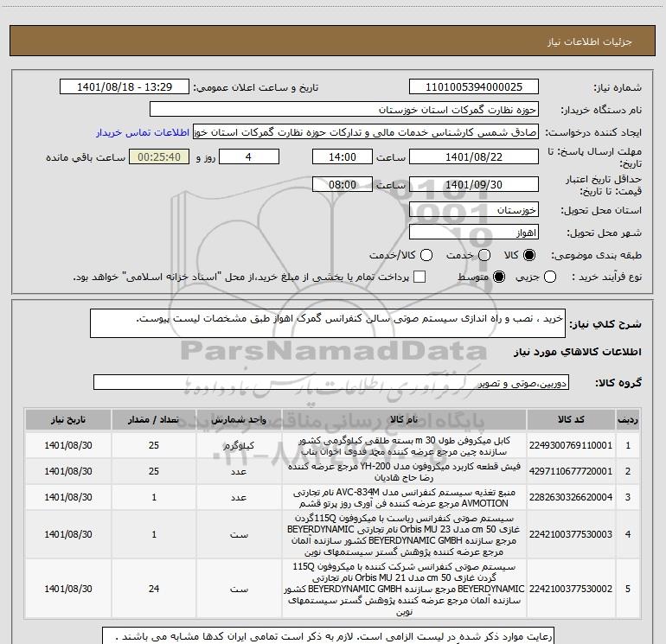The image size is (666, 644).
Task: Click the YH-200 microphone plug item name
Action: point(404,472)
